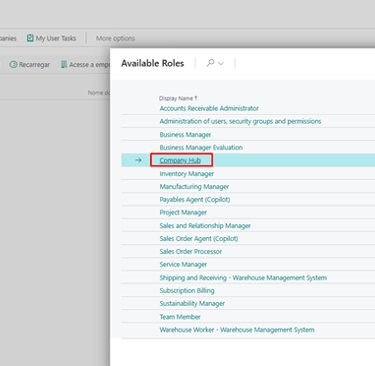
Task: Select the Inventory Manager role
Action: tap(187, 174)
